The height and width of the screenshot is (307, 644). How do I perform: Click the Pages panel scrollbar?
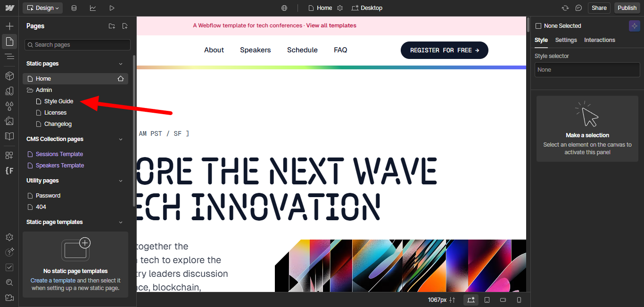click(134, 131)
